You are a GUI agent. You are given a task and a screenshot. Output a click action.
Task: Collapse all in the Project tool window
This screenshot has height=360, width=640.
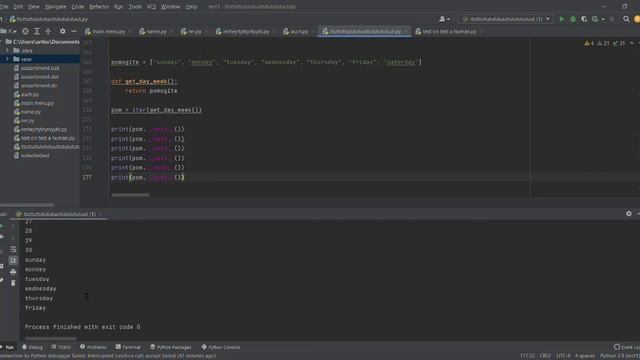[x=48, y=31]
